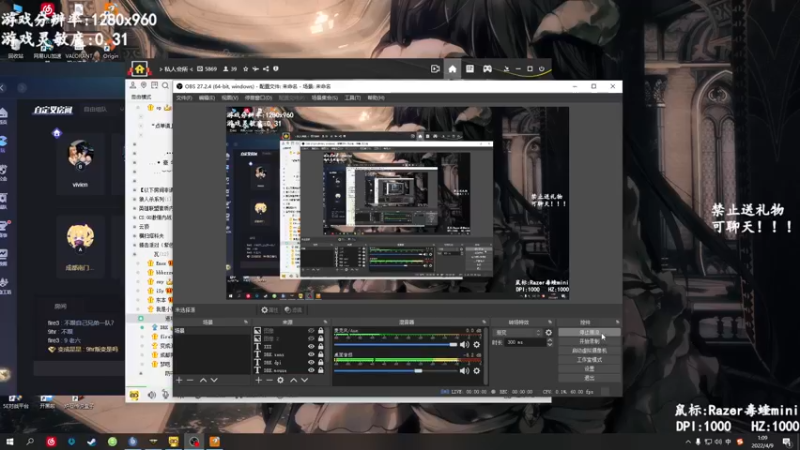Pop out the 来源 dock panel icon
The width and height of the screenshot is (800, 450).
tap(326, 322)
